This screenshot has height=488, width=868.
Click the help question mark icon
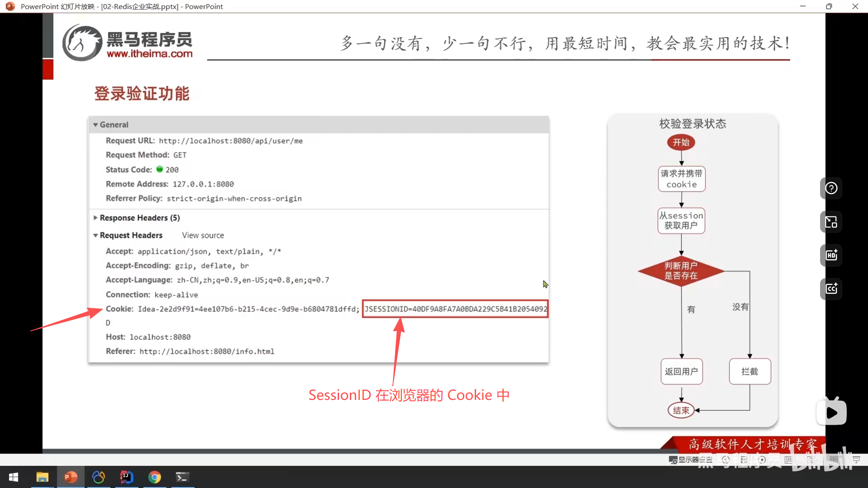[x=831, y=188]
